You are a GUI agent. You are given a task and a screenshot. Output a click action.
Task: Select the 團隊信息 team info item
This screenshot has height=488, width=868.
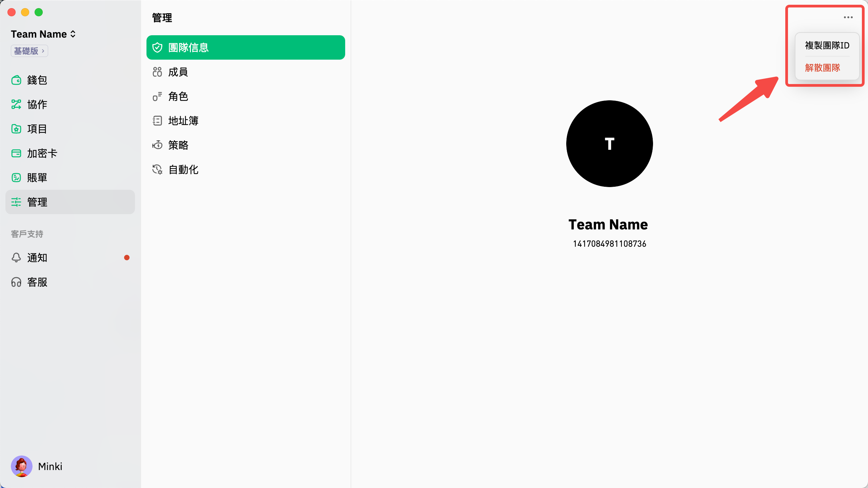coord(245,47)
